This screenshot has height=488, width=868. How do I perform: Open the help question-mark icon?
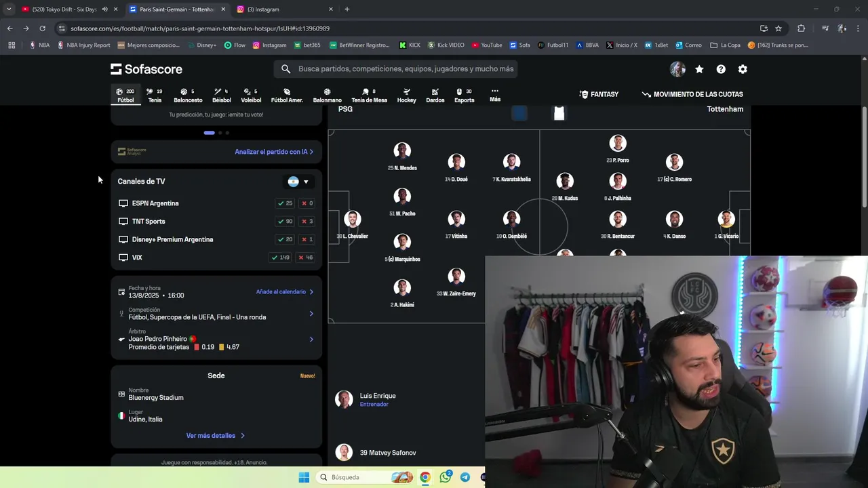(721, 69)
